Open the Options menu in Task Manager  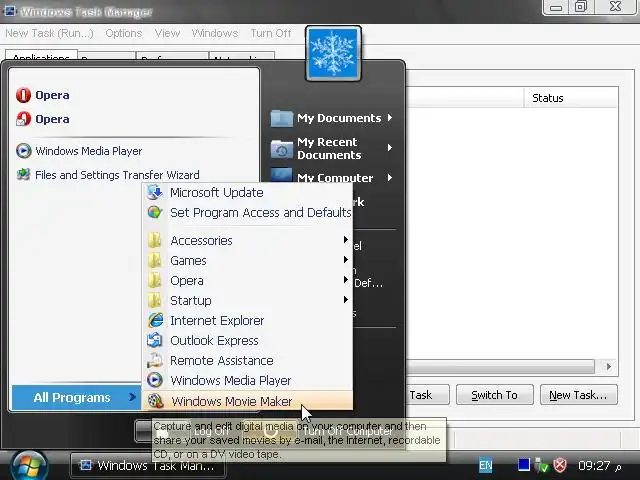(124, 33)
